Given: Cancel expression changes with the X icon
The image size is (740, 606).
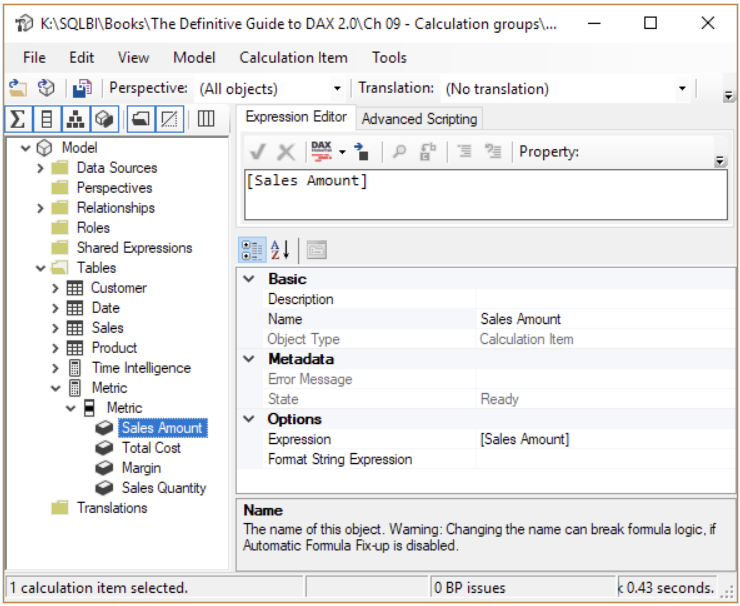Looking at the screenshot, I should pyautogui.click(x=286, y=152).
